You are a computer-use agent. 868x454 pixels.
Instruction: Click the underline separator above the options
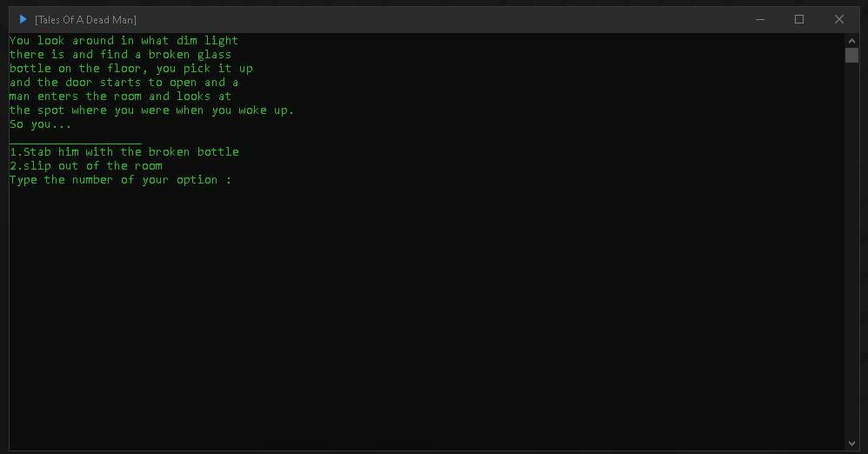pos(76,144)
